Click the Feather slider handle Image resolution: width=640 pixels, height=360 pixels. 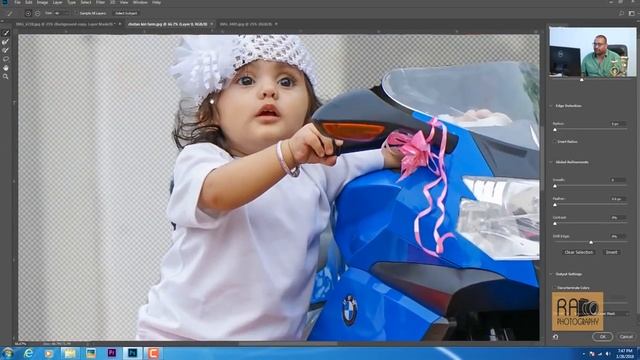(555, 204)
